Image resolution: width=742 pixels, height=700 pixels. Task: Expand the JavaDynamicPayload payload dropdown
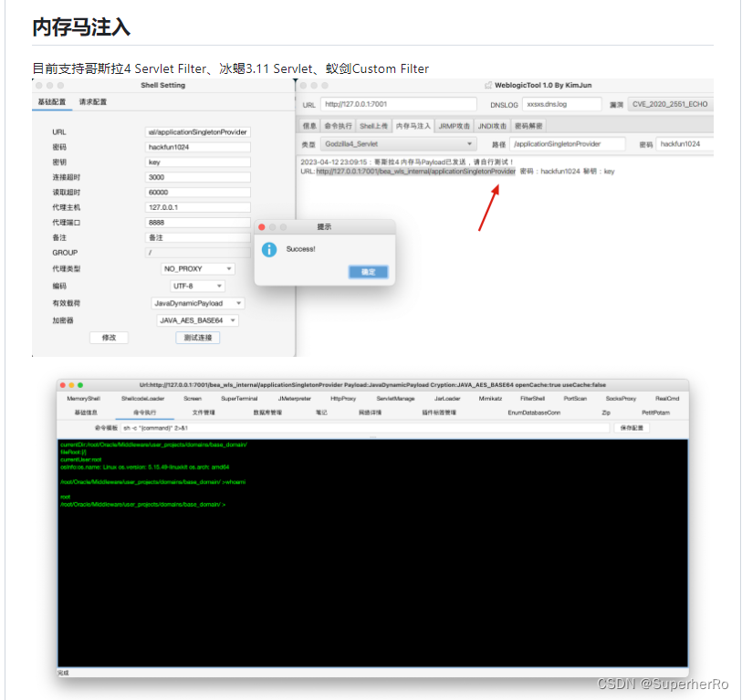pyautogui.click(x=198, y=303)
